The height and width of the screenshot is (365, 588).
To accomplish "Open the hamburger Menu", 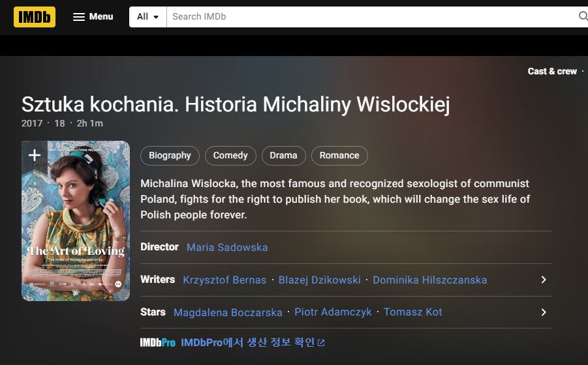I will (93, 17).
